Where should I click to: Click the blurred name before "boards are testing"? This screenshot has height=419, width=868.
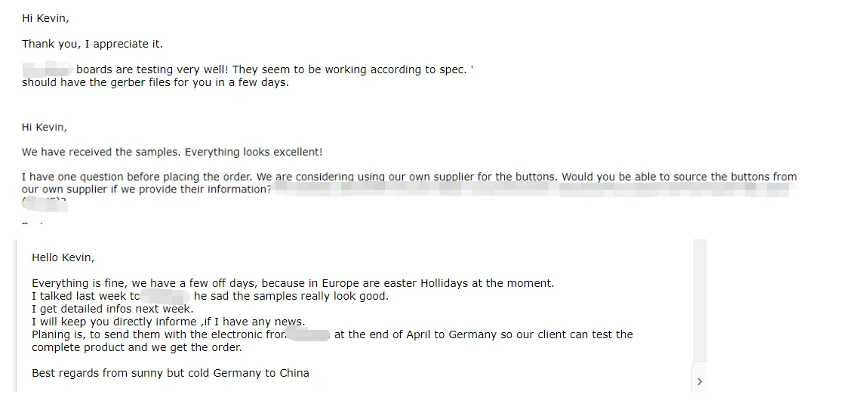click(48, 69)
